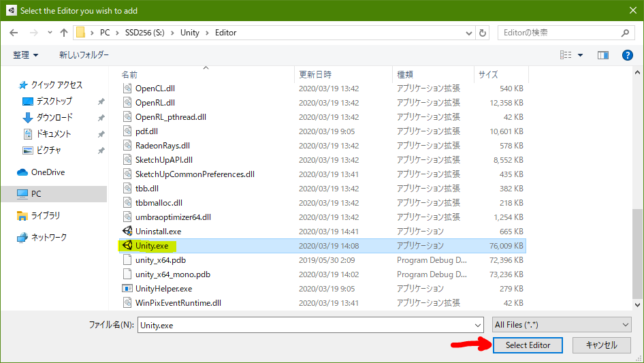Select the OpenCL.dll file

155,89
